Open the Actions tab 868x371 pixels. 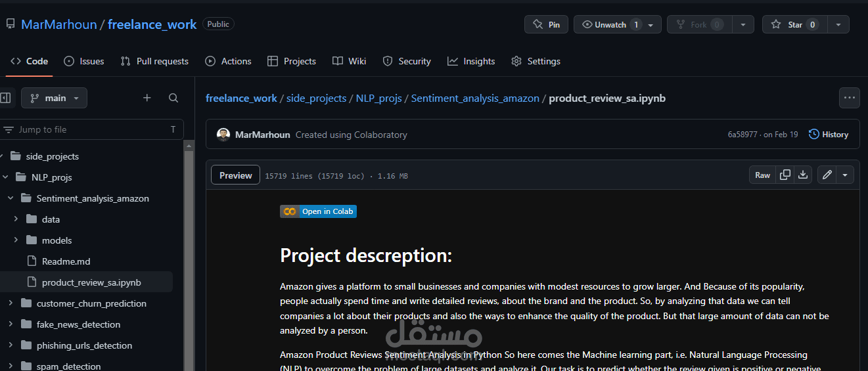tap(228, 61)
